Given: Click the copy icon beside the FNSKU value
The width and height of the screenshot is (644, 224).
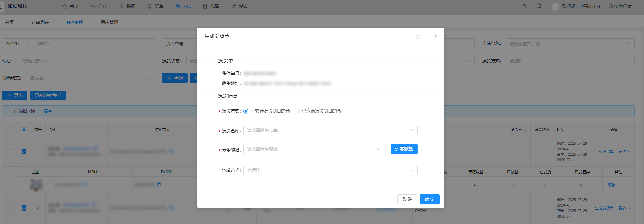Looking at the screenshot, I should [x=159, y=185].
